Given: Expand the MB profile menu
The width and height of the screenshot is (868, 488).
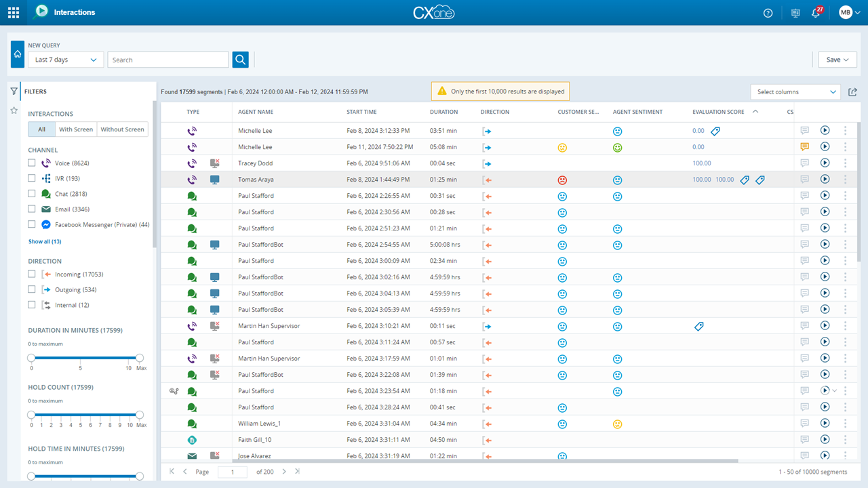Looking at the screenshot, I should coord(849,12).
